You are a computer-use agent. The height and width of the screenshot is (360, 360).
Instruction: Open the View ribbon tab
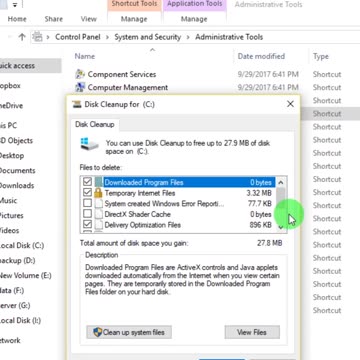pyautogui.click(x=89, y=19)
